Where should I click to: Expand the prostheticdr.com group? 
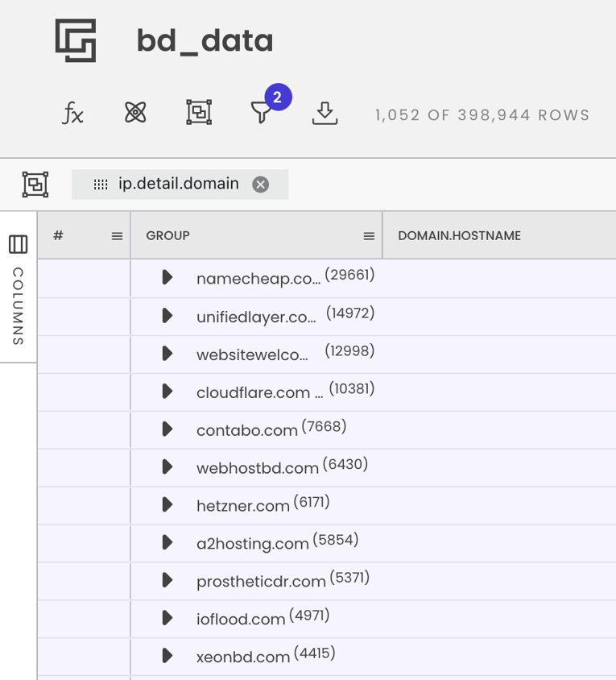[x=167, y=580]
